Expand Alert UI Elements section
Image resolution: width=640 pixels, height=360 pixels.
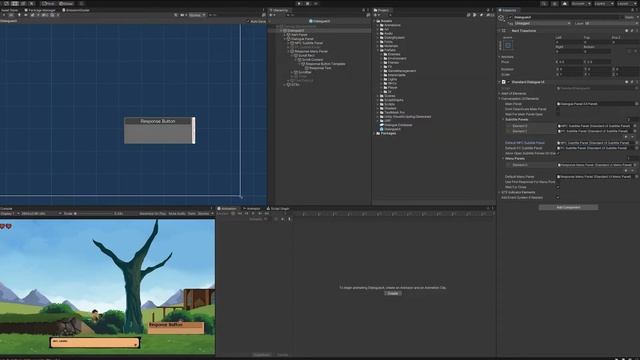[500, 93]
